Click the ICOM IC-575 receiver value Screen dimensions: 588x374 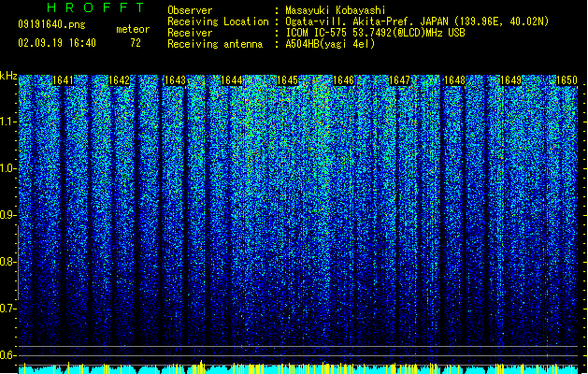tap(375, 33)
